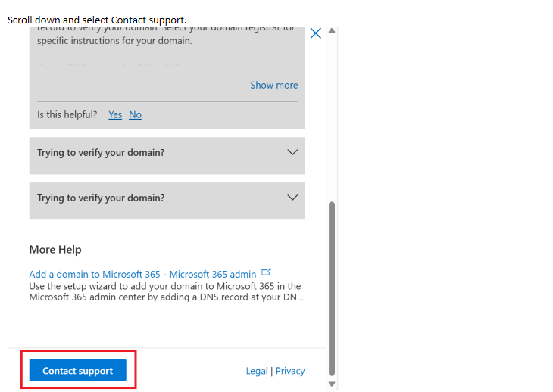The height and width of the screenshot is (392, 553).
Task: Open the Legal link
Action: pos(257,371)
